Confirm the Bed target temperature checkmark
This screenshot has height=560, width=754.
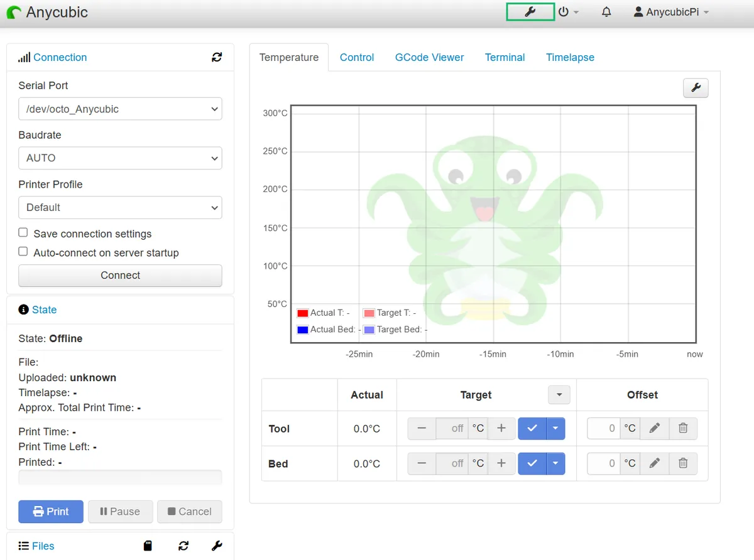[x=532, y=463]
